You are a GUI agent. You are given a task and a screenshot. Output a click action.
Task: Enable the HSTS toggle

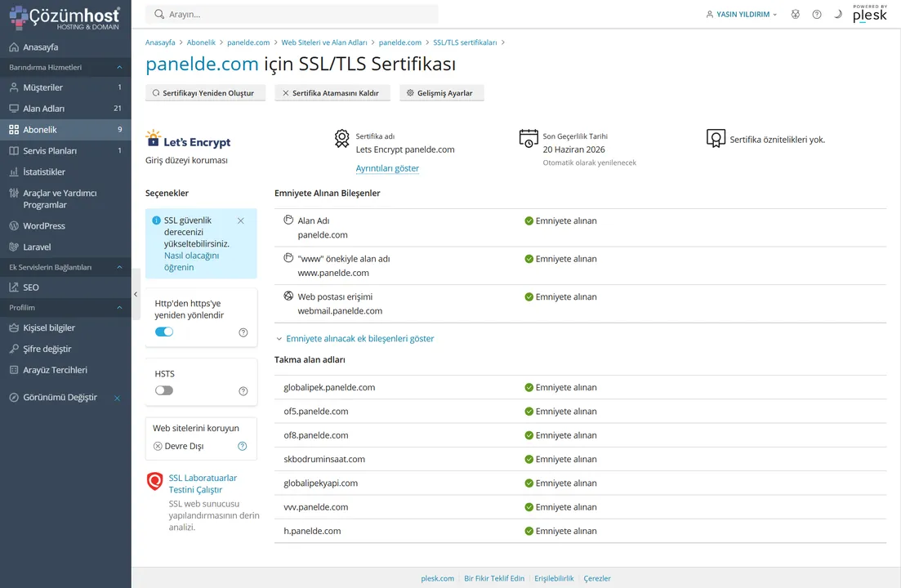point(164,390)
